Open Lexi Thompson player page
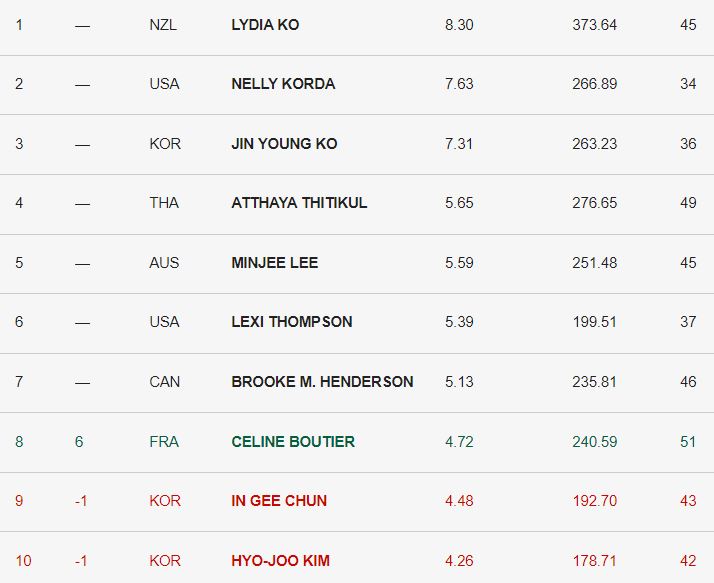714x583 pixels. (x=292, y=322)
